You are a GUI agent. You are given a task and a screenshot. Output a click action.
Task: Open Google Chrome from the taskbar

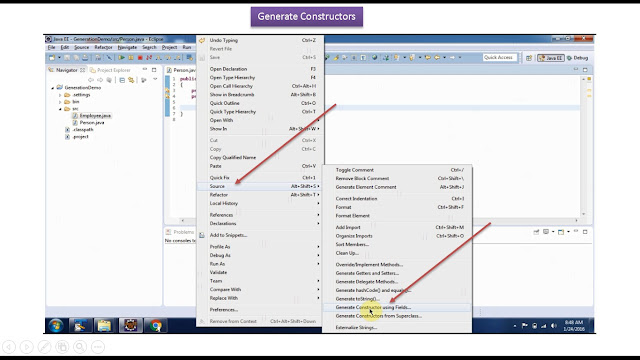(156, 325)
